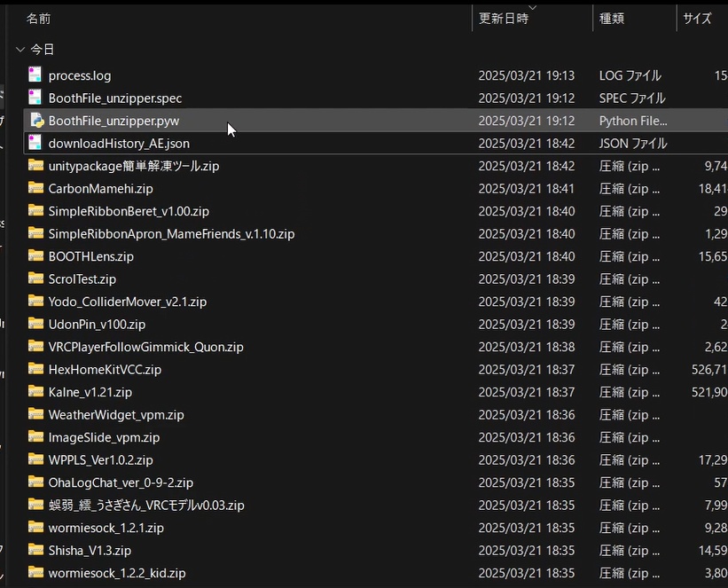The width and height of the screenshot is (728, 588).
Task: Select the file name Kalne_v1.21.zip
Action: pyautogui.click(x=90, y=393)
